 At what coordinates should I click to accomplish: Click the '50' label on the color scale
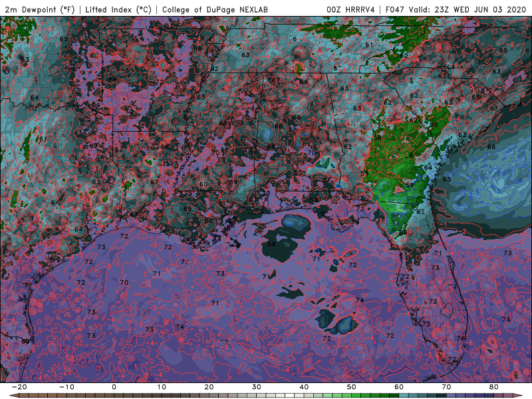[x=352, y=387]
